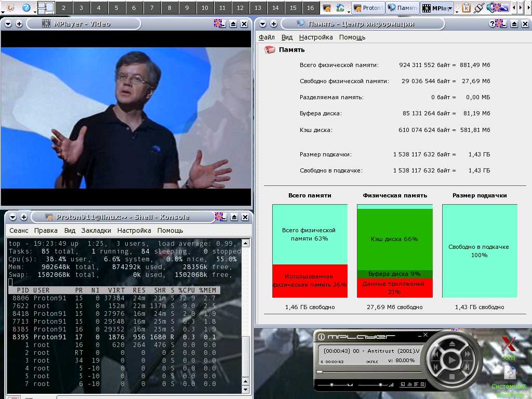Start playback with MPlayer's center play button
Image resolution: width=532 pixels, height=399 pixels.
(x=451, y=360)
